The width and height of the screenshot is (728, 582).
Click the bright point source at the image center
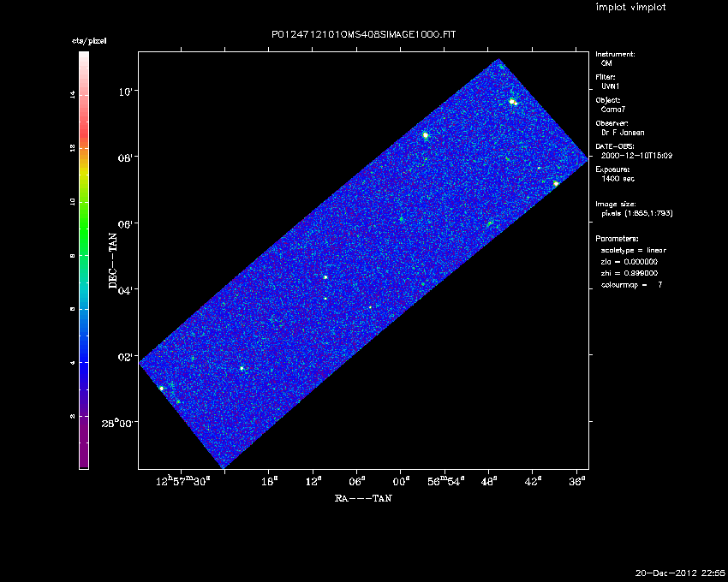pyautogui.click(x=325, y=277)
